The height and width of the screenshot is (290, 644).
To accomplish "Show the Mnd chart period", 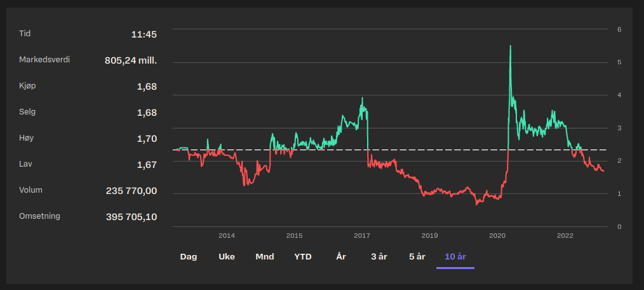I will [x=265, y=257].
